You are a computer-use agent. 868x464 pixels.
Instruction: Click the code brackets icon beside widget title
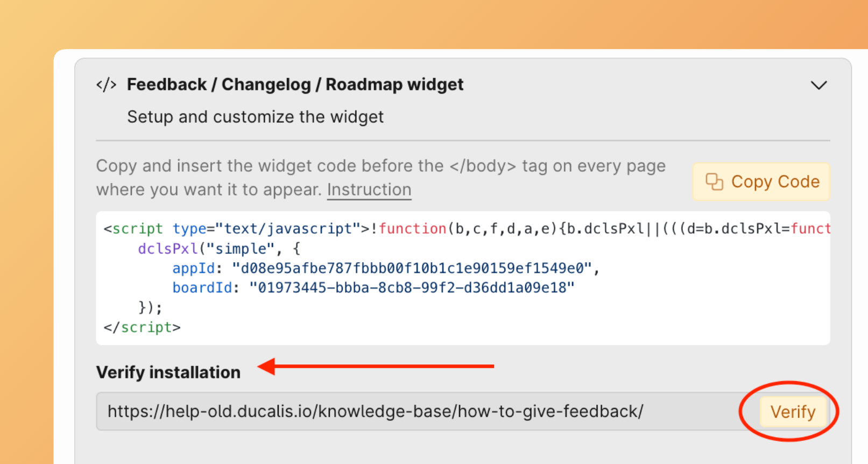tap(107, 85)
